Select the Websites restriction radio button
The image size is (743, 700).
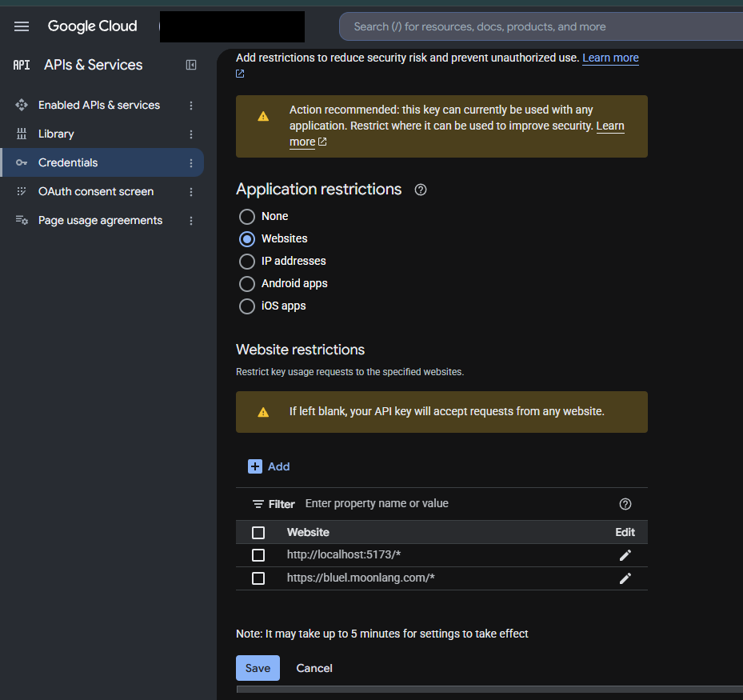click(x=247, y=239)
